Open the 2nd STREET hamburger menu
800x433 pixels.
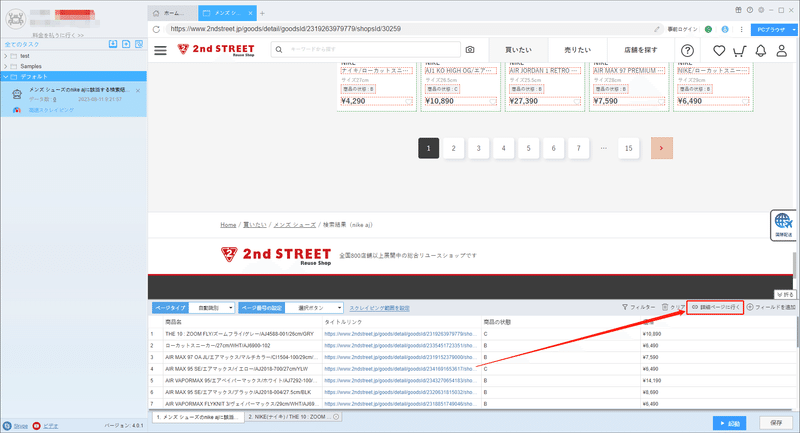160,50
